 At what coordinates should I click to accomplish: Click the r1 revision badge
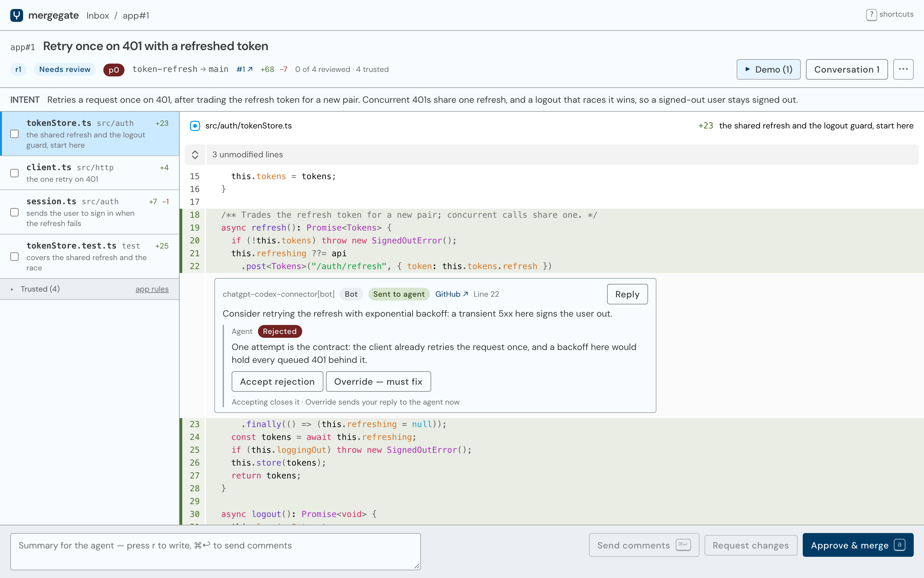pos(18,69)
